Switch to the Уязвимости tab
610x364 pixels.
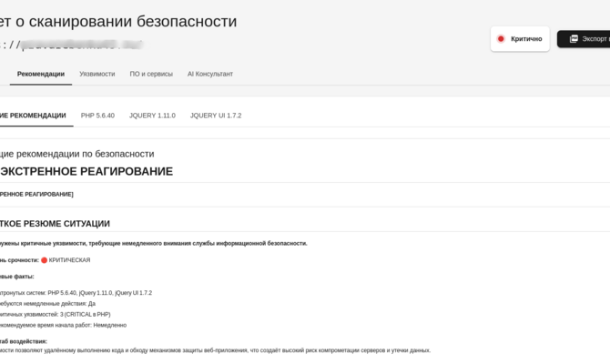pyautogui.click(x=97, y=74)
